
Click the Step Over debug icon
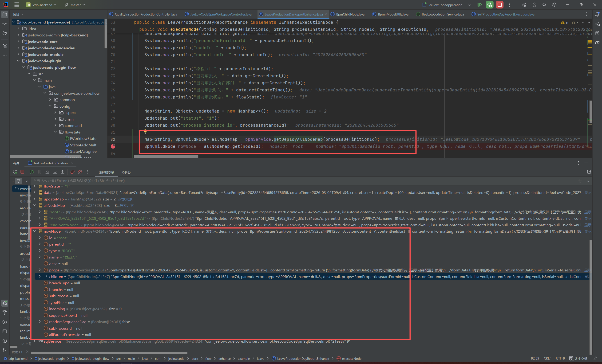pyautogui.click(x=48, y=172)
